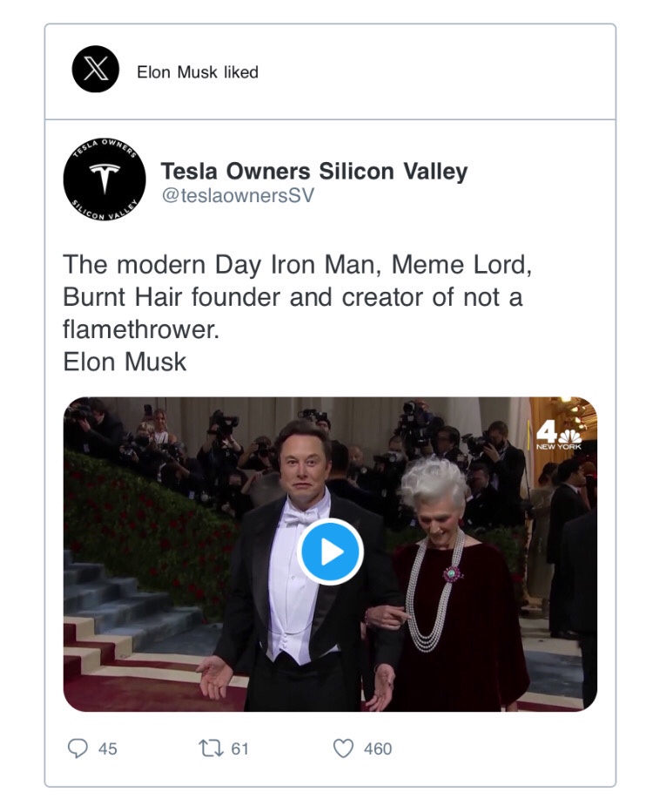Click 'Elon Musk' last line of tweet
653x812 pixels.
pos(125,362)
